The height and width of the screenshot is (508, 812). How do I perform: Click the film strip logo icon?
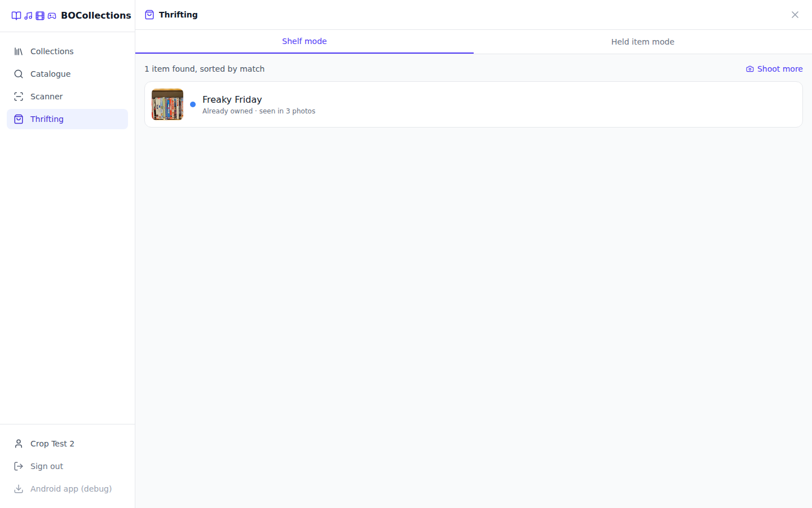(40, 16)
